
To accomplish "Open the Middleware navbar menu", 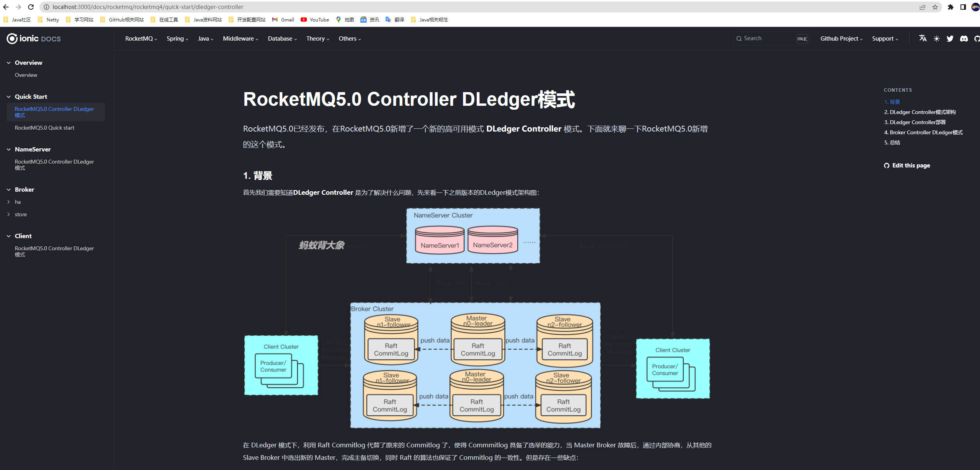I will (x=240, y=39).
